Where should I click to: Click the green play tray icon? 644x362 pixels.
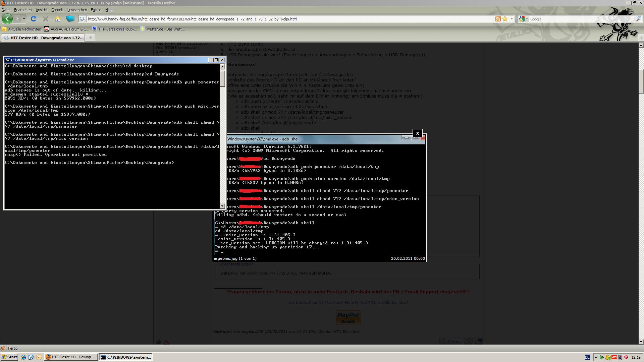(x=602, y=357)
